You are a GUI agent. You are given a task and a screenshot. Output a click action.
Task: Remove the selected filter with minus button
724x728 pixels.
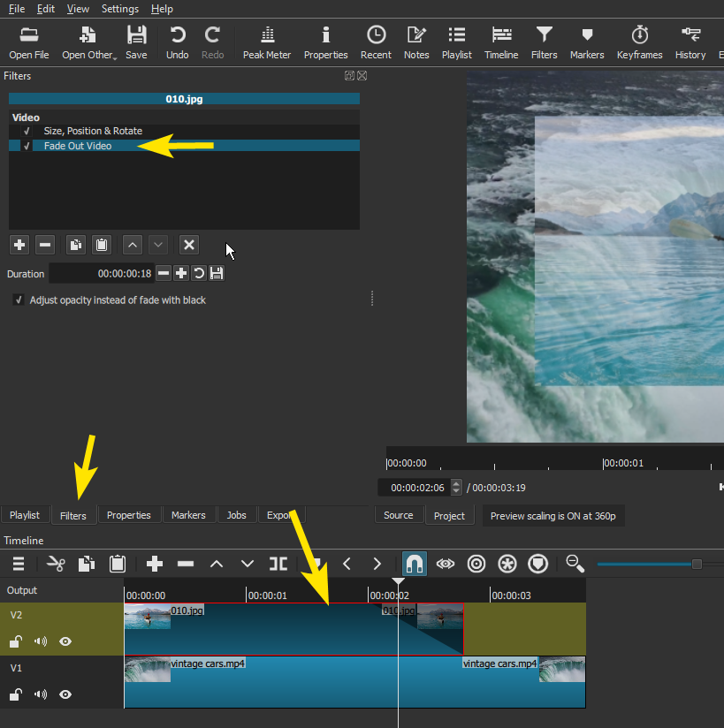pos(45,245)
